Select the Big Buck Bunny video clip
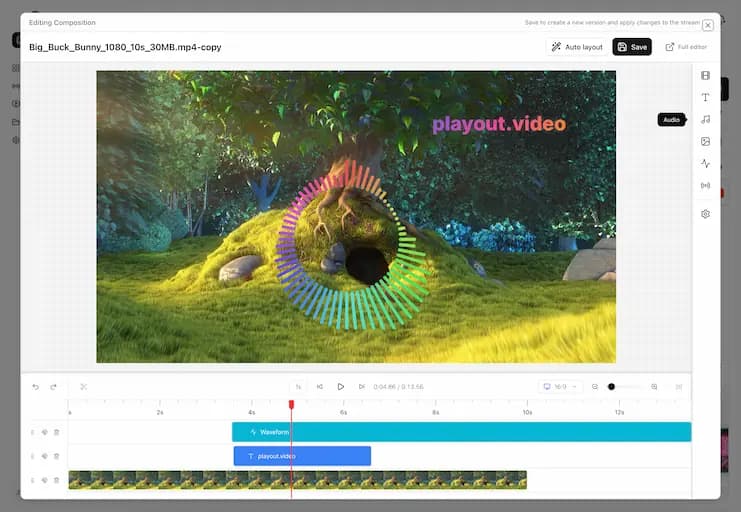The width and height of the screenshot is (741, 512). coord(298,480)
